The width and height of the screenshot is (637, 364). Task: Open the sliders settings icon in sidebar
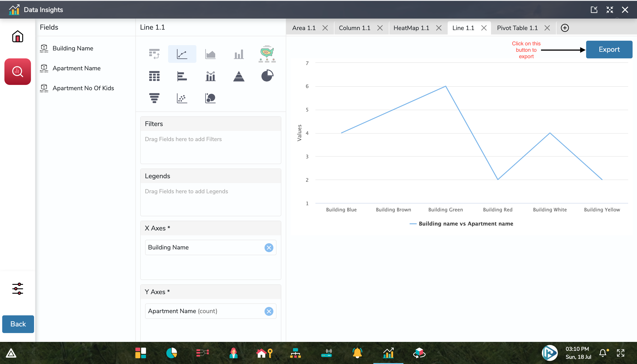pos(17,289)
